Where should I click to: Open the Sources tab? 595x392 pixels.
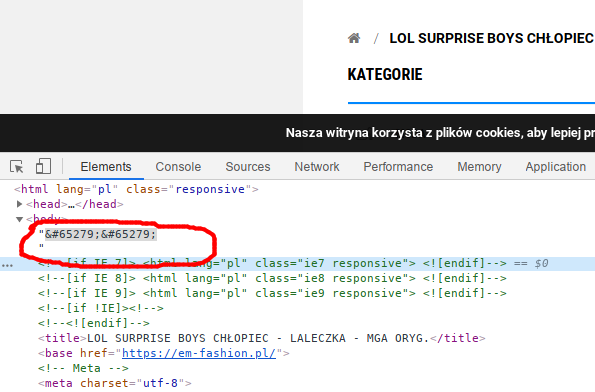248,167
